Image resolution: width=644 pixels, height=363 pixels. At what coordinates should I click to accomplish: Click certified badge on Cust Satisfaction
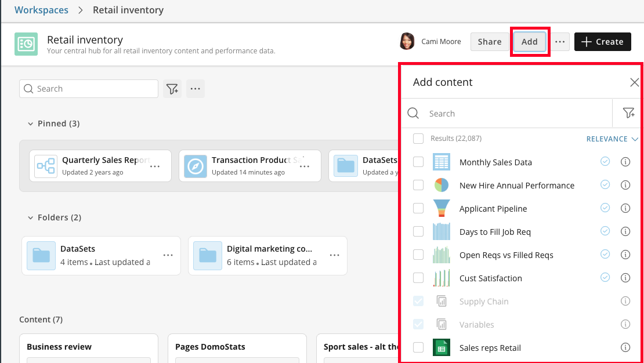pyautogui.click(x=605, y=278)
